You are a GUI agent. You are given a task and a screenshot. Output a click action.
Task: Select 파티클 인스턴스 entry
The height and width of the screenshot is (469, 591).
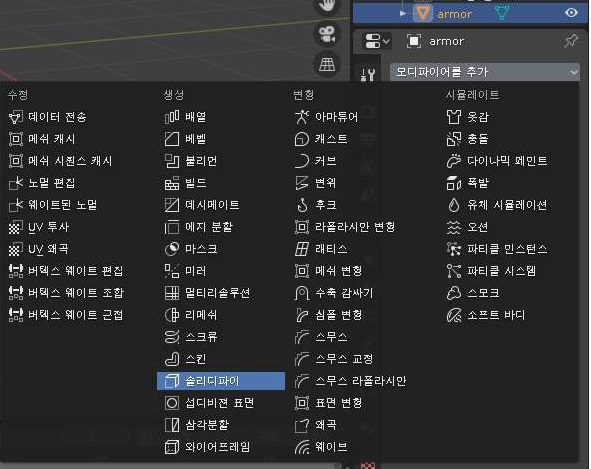point(497,249)
